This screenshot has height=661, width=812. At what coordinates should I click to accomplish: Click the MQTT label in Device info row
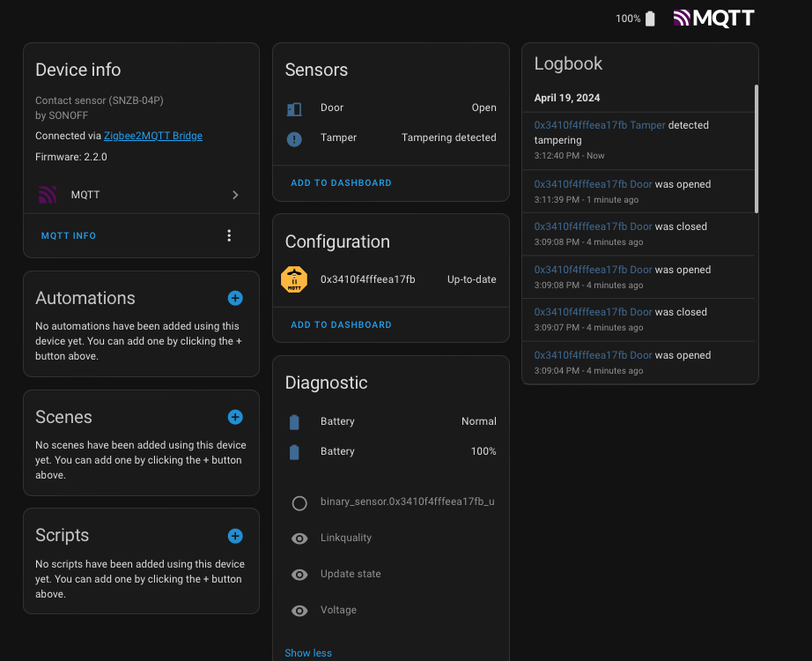(85, 195)
